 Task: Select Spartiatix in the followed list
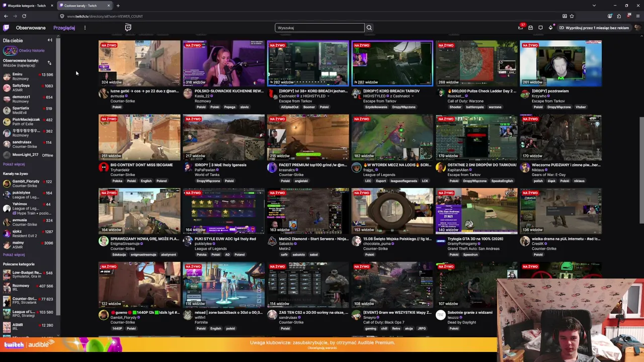(x=28, y=110)
